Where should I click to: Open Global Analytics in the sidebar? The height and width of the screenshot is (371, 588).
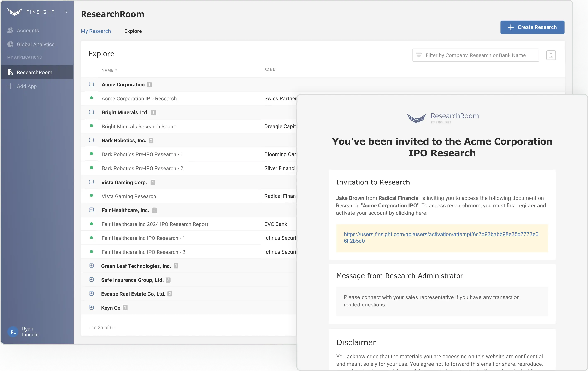37,44
